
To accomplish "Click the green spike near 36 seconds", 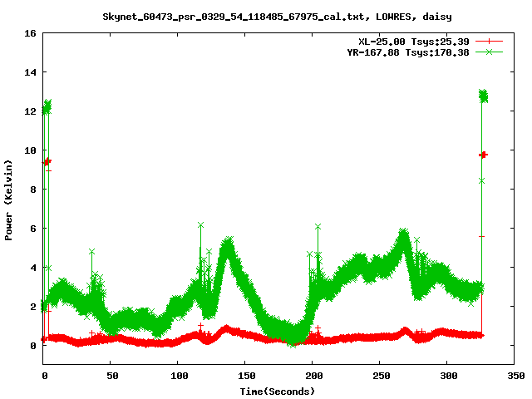I will pos(91,252).
